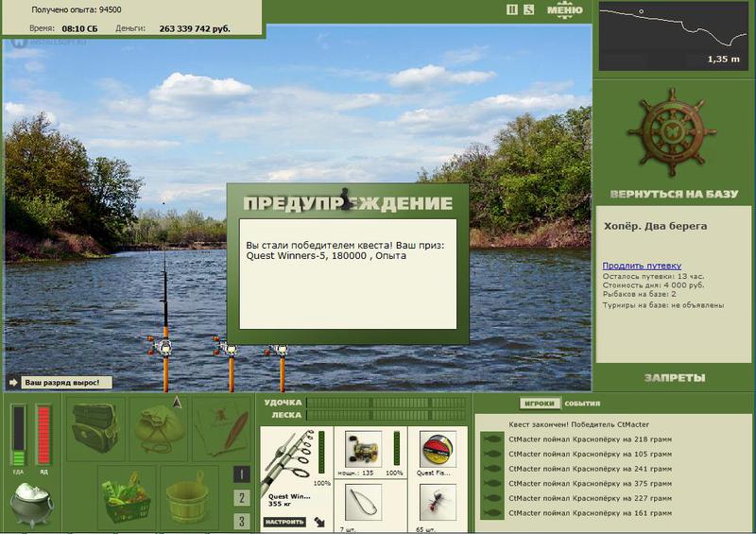Click the middle fishing rod reel
This screenshot has height=534, width=756.
pyautogui.click(x=228, y=347)
